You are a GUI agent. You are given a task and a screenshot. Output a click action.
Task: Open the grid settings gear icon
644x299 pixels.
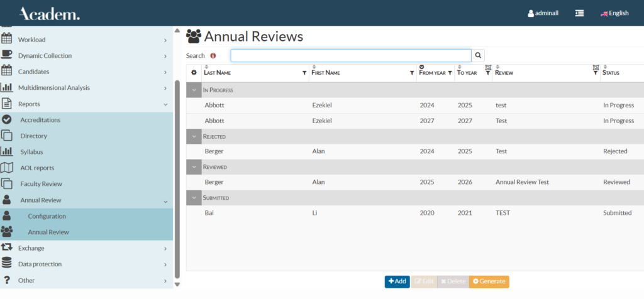[194, 73]
